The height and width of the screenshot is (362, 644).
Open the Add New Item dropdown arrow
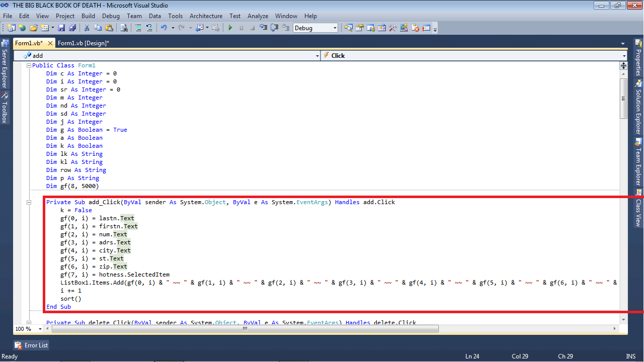point(52,28)
